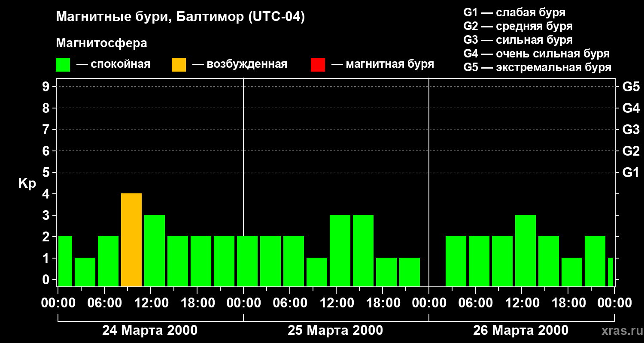
Task: Click the 26 Марта 2000 date label
Action: click(521, 331)
